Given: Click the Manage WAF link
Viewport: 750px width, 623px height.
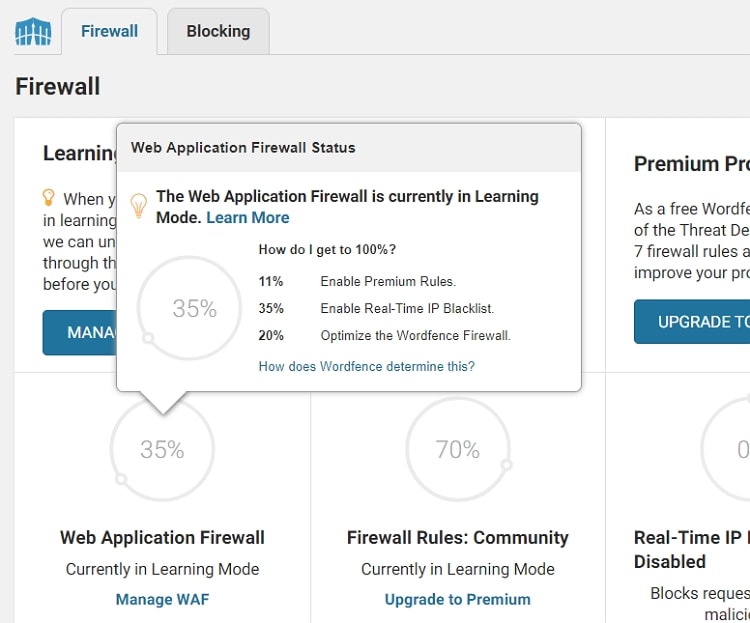Looking at the screenshot, I should 162,599.
